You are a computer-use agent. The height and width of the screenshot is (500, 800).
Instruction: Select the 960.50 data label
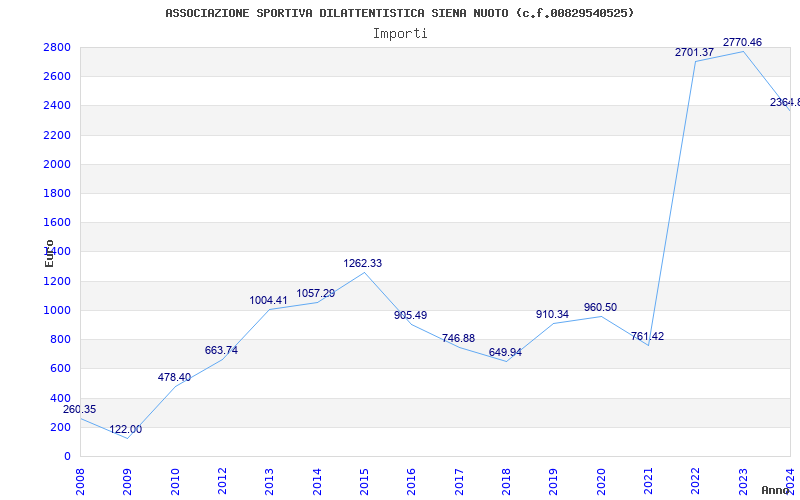click(601, 307)
